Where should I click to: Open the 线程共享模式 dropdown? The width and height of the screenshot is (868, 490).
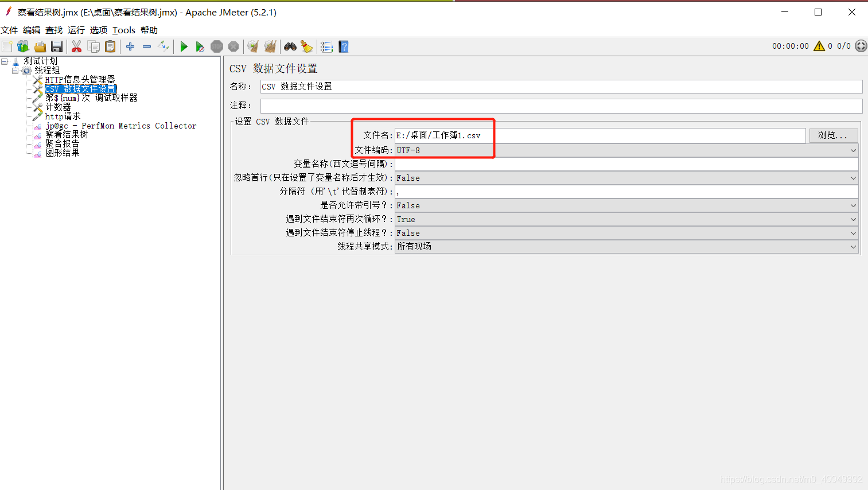(x=626, y=247)
